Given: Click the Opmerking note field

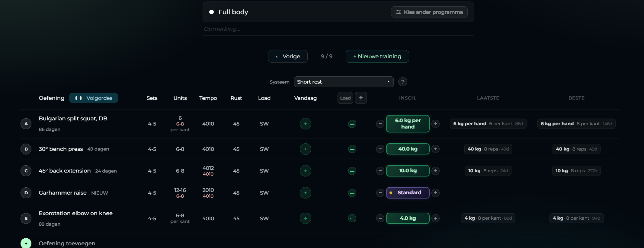Looking at the screenshot, I should coord(338,29).
